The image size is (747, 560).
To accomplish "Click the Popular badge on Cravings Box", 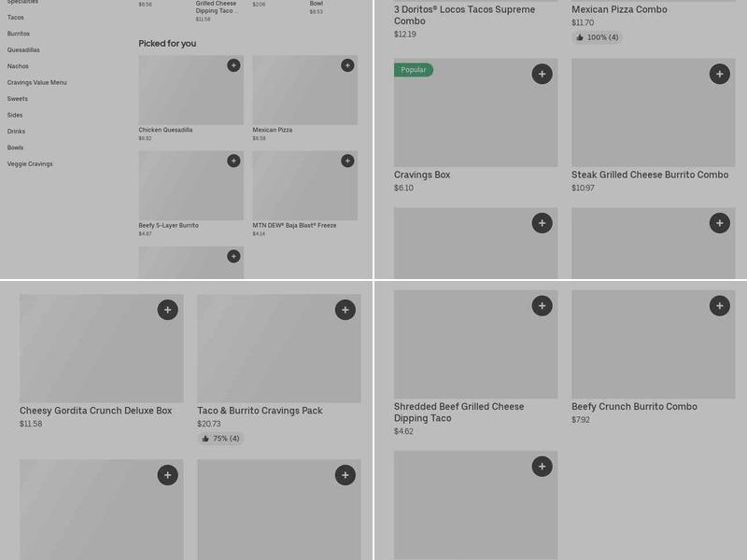I will pos(414,70).
